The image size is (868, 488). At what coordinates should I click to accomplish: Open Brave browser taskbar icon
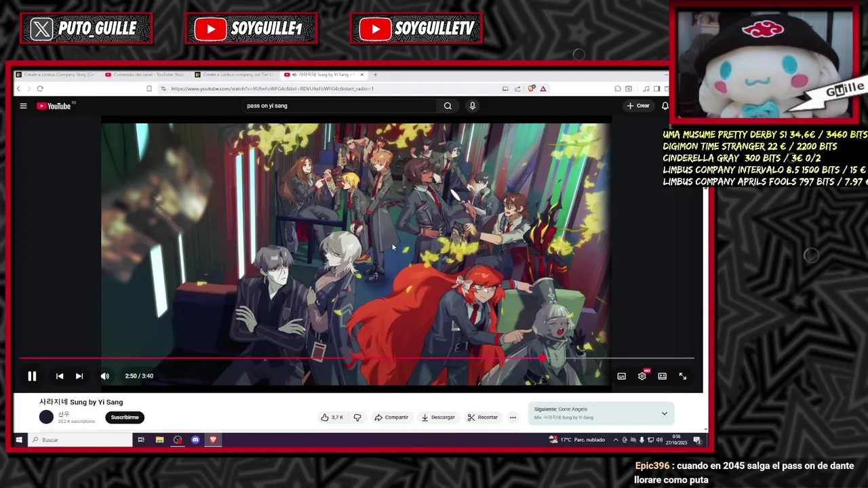tap(213, 440)
